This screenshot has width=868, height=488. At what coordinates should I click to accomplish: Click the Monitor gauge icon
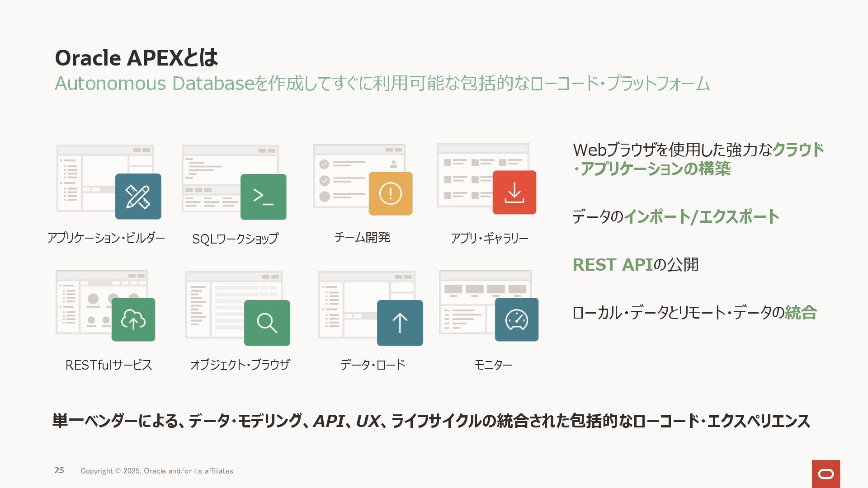[517, 319]
